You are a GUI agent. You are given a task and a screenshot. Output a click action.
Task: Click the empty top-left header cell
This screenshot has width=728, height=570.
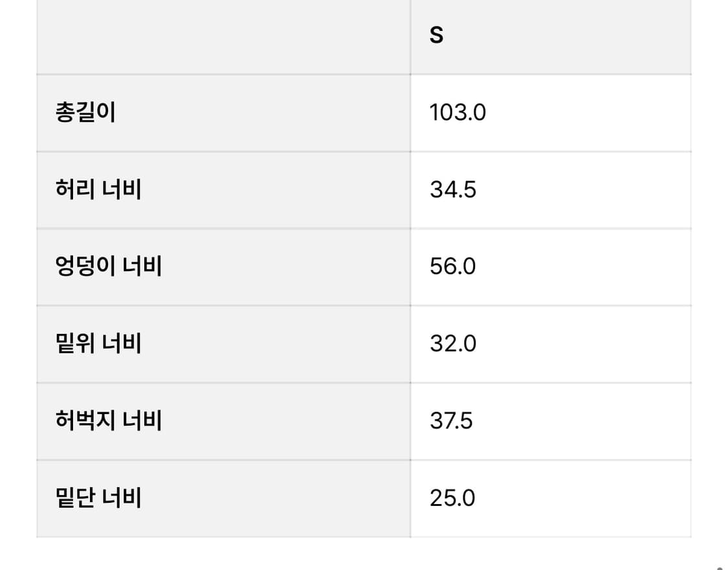tap(223, 36)
